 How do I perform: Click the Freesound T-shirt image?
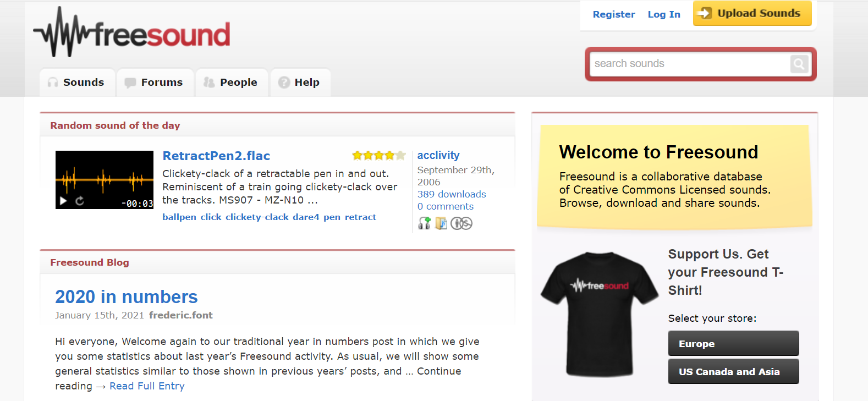point(599,314)
